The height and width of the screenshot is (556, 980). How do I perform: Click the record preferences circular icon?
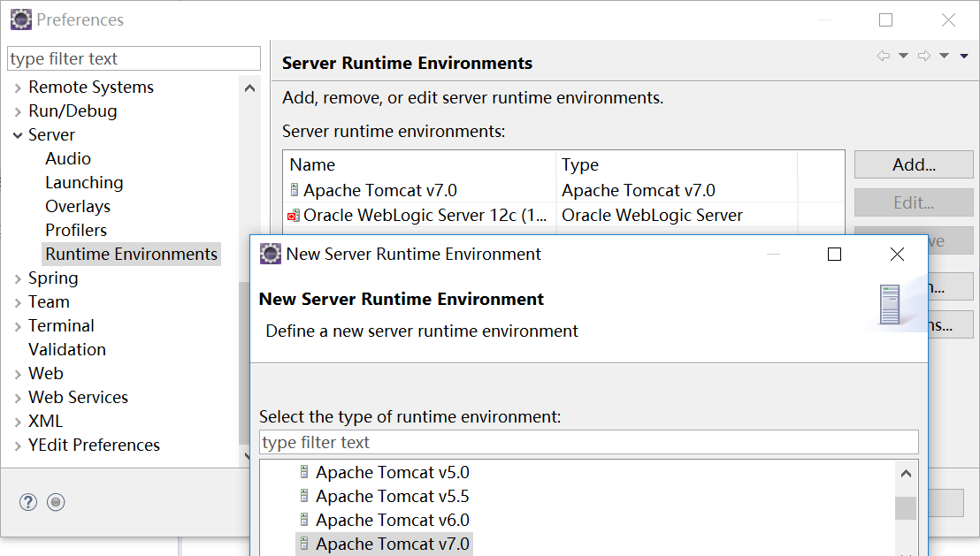pos(56,502)
